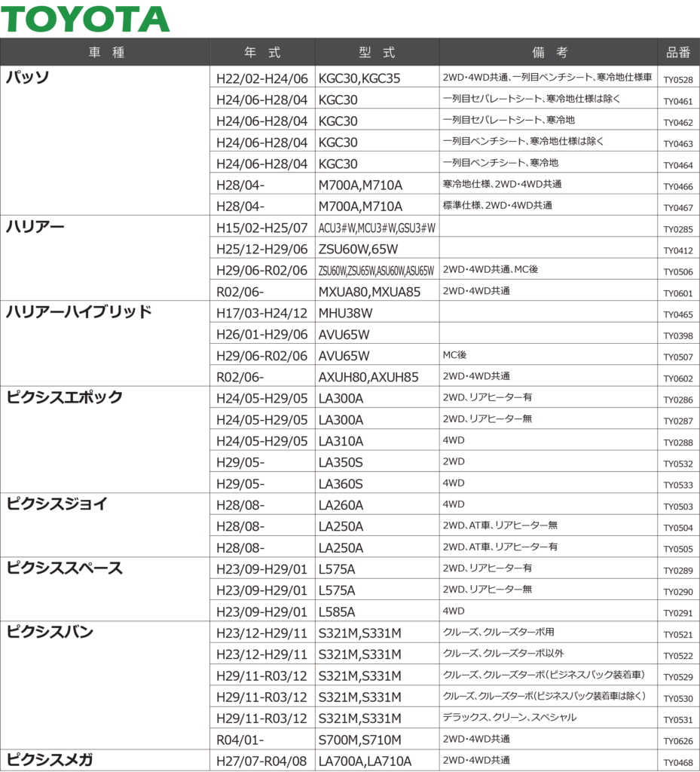
Task: Click the 備考 column header
Action: (549, 52)
